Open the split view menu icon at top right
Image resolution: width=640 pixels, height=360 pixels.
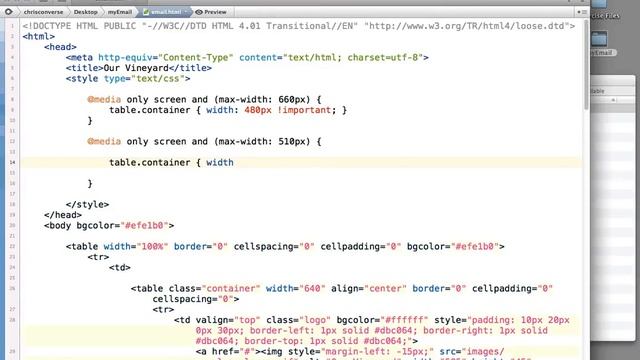(582, 12)
